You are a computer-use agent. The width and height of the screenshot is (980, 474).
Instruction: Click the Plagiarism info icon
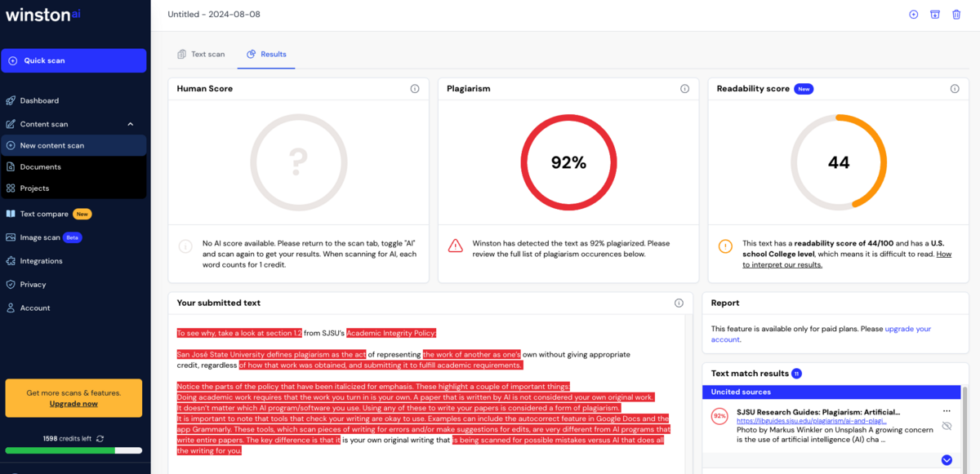tap(684, 89)
